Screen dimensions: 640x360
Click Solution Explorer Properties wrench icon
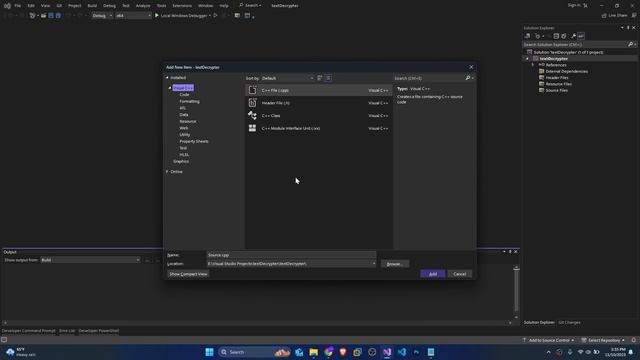coord(573,36)
